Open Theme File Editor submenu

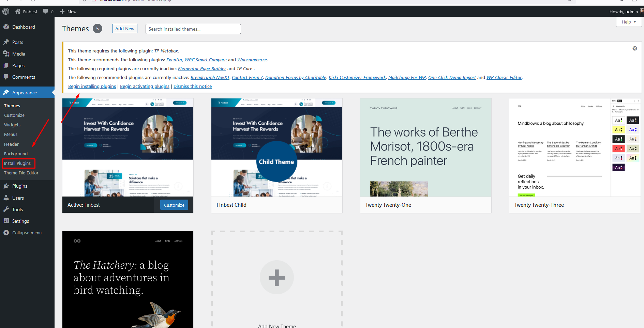[x=21, y=173]
